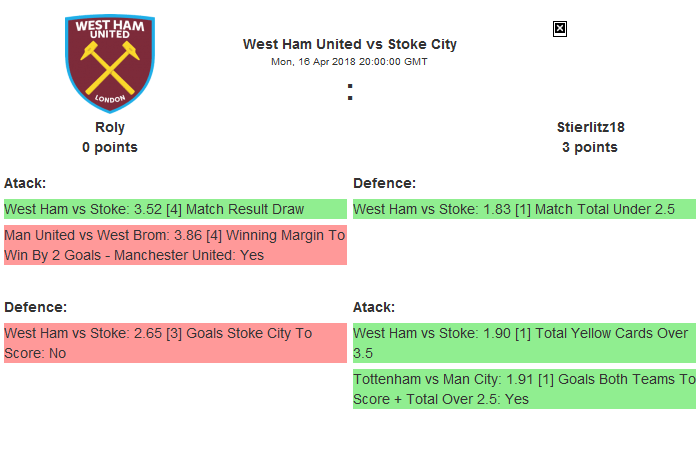Click the Defence heading above Stoke City To Score
700x460 pixels.
pyautogui.click(x=36, y=307)
